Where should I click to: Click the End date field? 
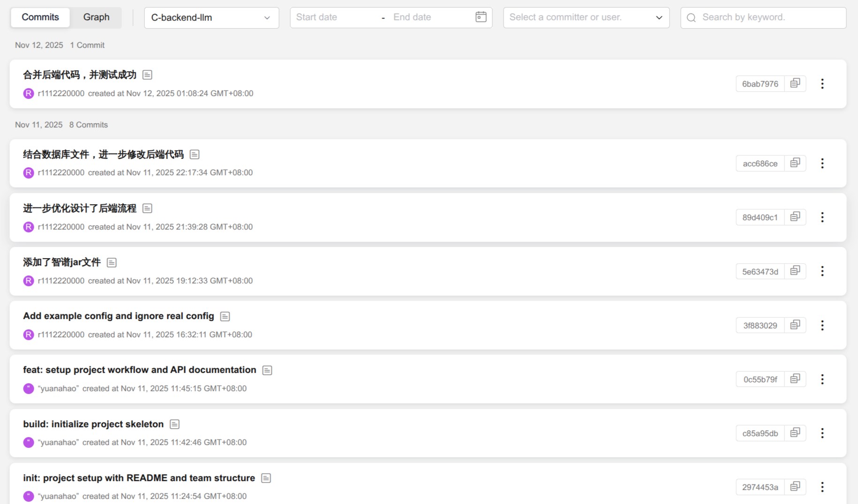[429, 17]
